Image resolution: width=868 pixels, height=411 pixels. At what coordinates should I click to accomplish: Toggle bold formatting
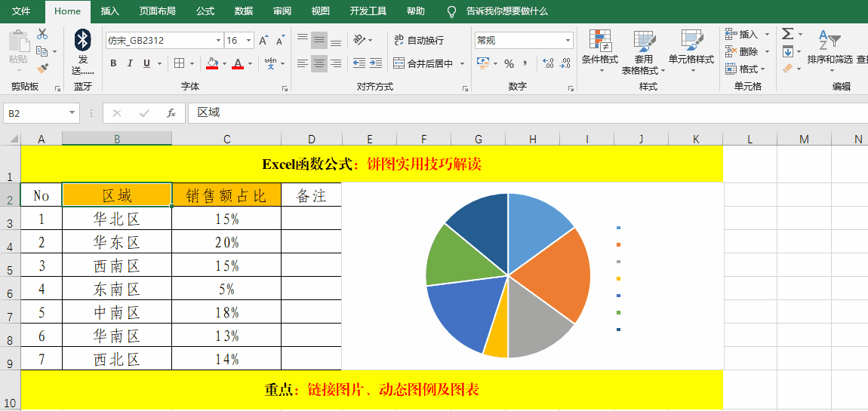tap(113, 63)
